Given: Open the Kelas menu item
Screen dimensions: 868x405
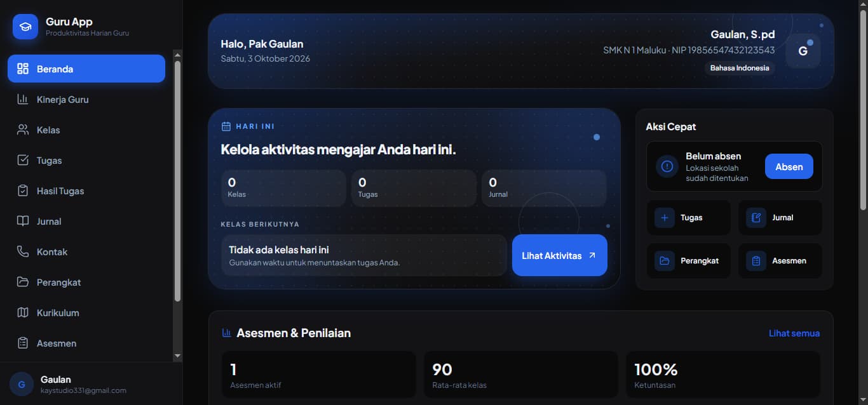Looking at the screenshot, I should [86, 129].
